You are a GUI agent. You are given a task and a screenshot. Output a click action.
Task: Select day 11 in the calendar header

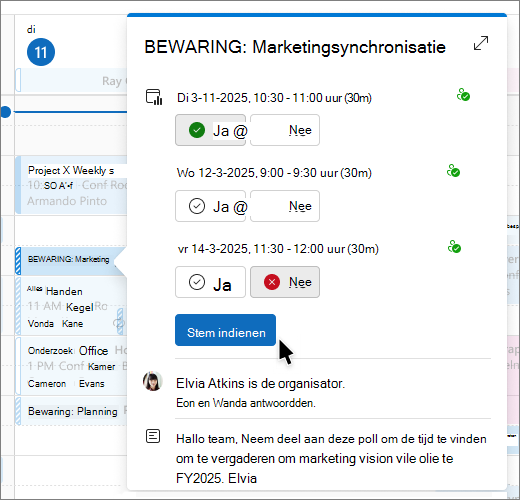click(x=41, y=52)
